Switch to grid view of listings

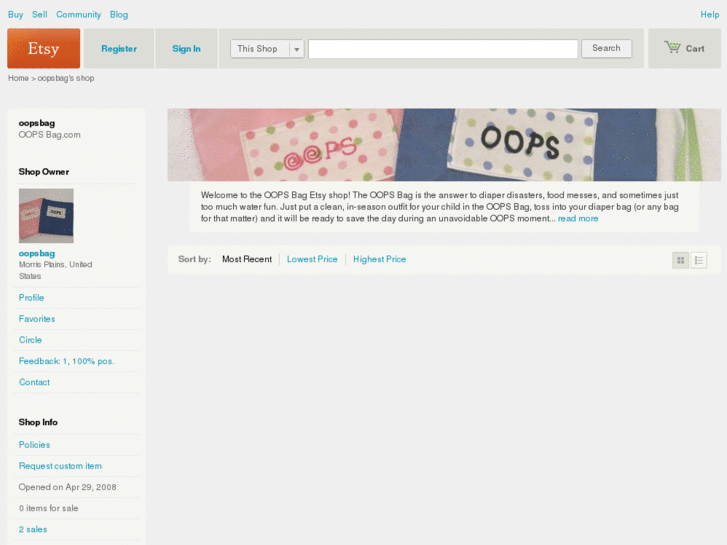(680, 260)
